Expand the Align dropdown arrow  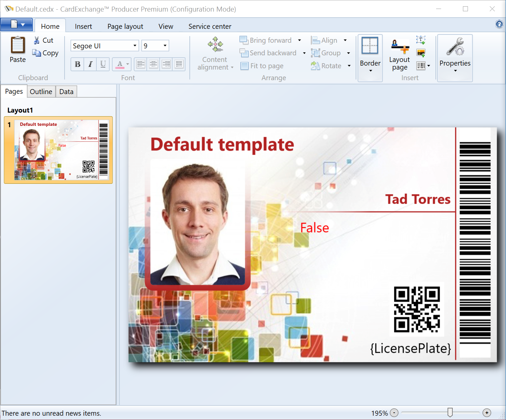(x=345, y=40)
